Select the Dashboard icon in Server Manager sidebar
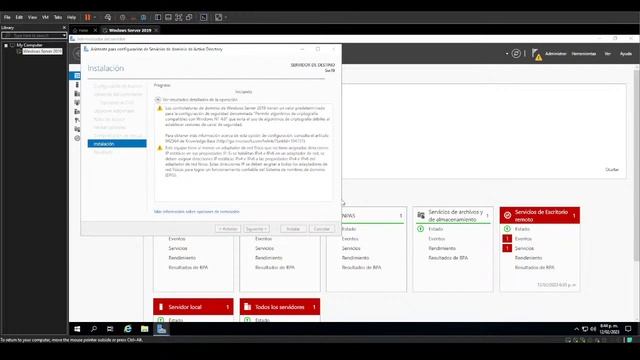Screen dimensions: 640x360 [x=77, y=76]
